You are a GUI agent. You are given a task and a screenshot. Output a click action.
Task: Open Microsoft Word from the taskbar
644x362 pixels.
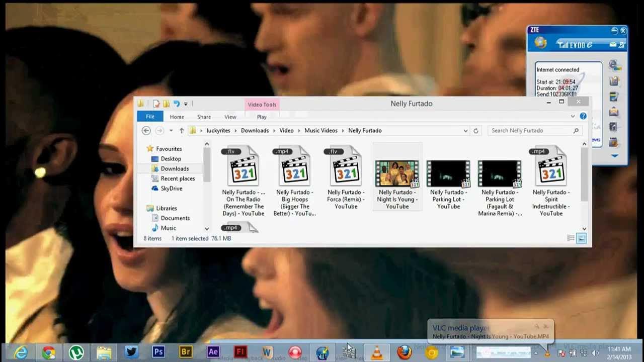pyautogui.click(x=267, y=352)
